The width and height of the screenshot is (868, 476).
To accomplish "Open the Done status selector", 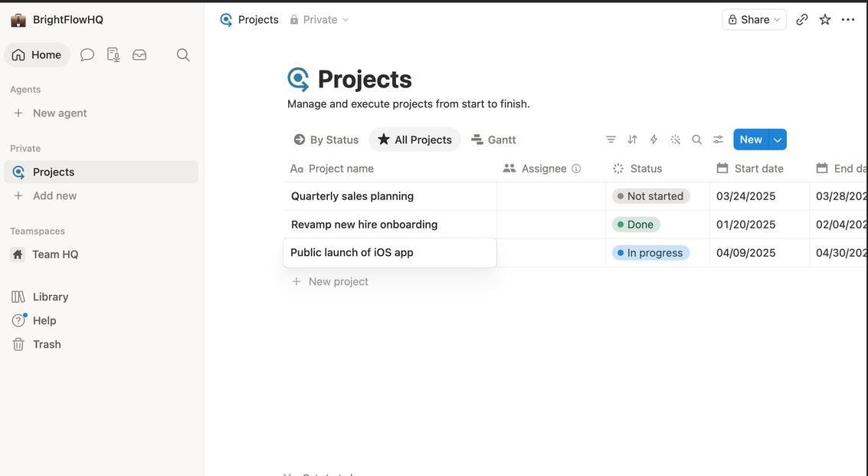I will pos(636,225).
